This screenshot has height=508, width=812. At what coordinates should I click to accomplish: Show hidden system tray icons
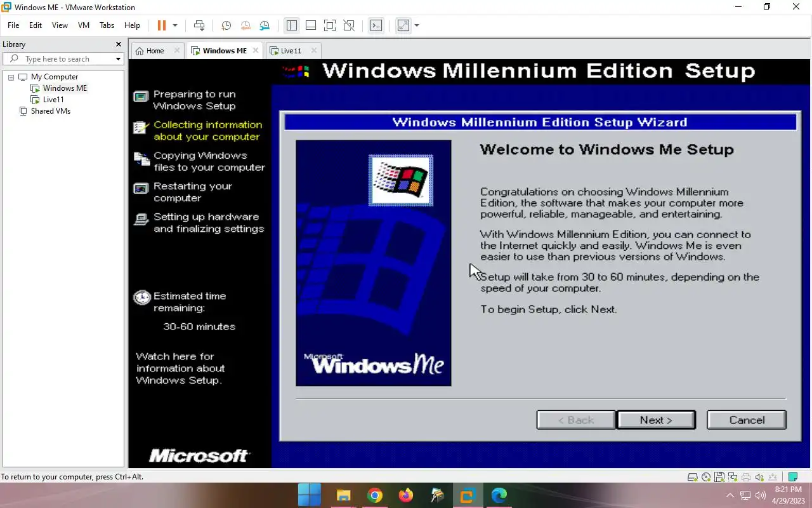(730, 495)
